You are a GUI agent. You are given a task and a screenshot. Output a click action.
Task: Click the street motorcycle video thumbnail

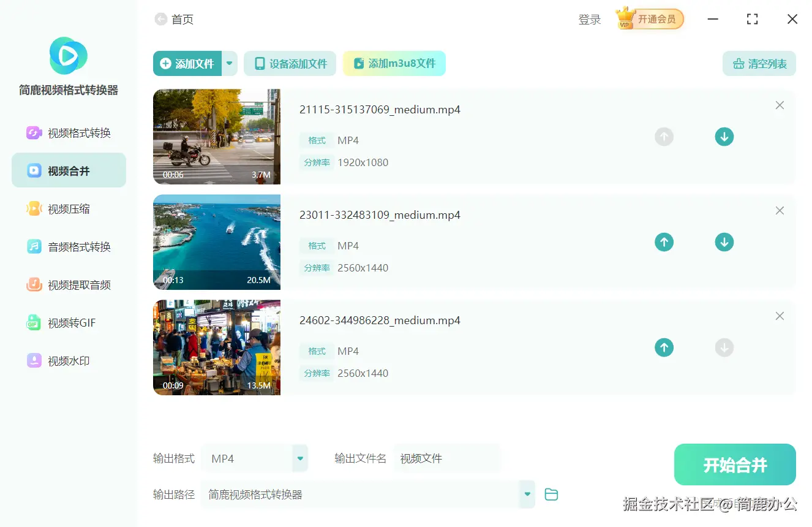tap(217, 137)
